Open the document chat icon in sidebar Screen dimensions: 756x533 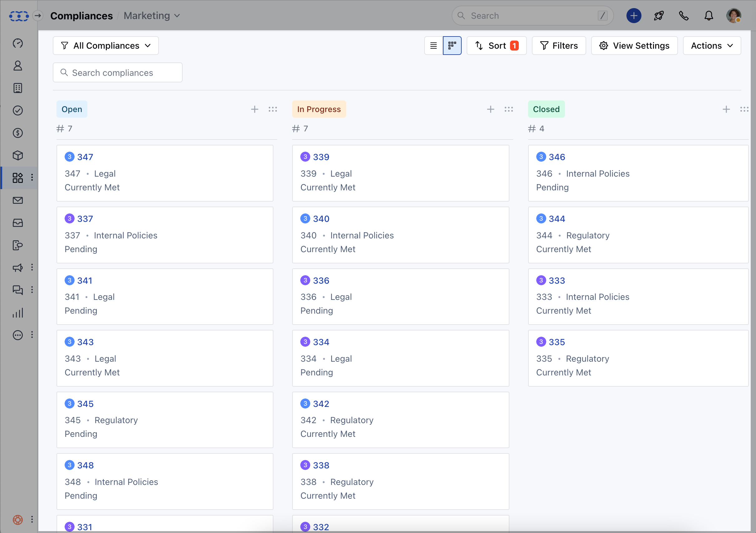pos(18,245)
